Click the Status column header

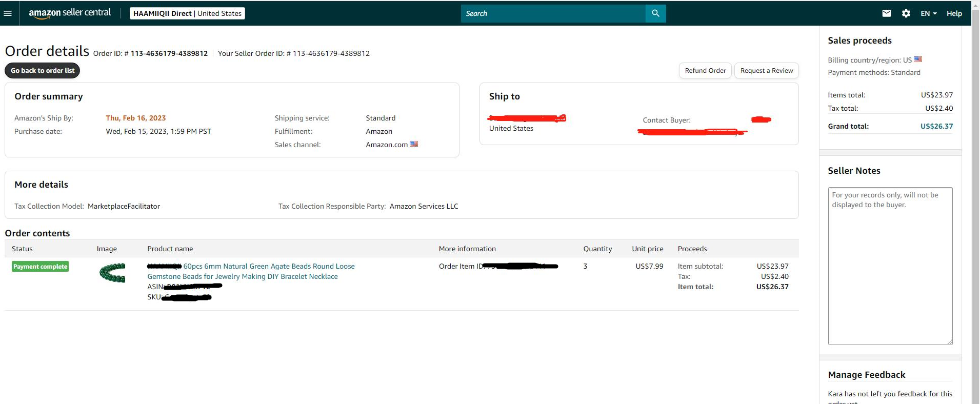point(22,249)
